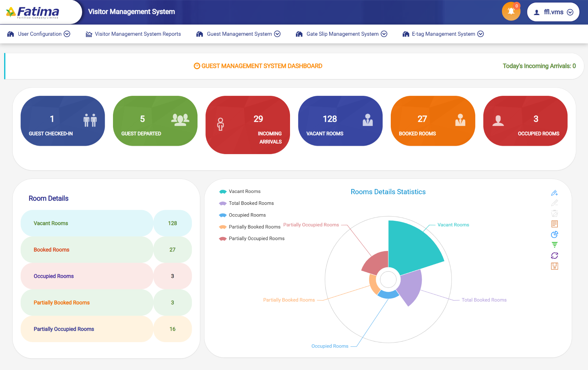Open the chart data view icon
This screenshot has width=588, height=370.
[x=554, y=224]
